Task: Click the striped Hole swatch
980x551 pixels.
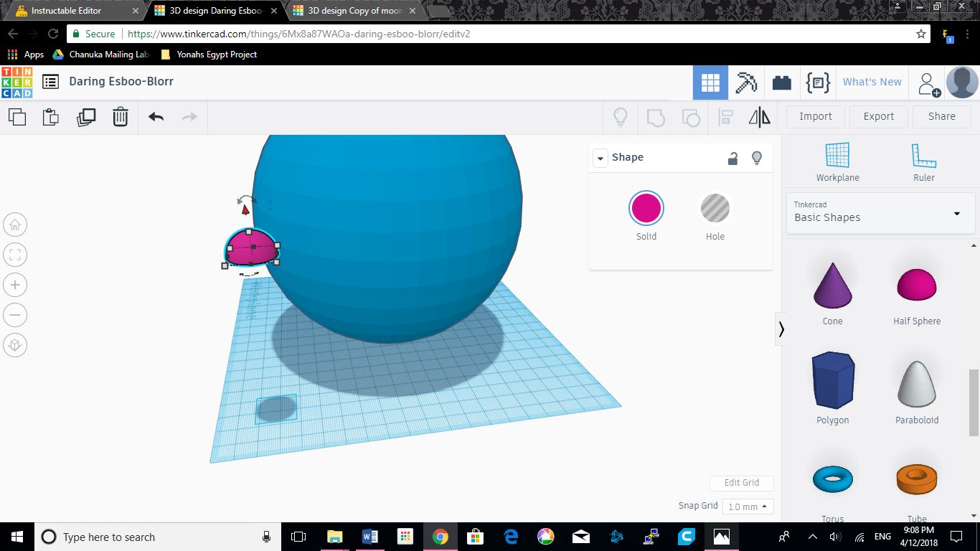Action: [x=715, y=209]
